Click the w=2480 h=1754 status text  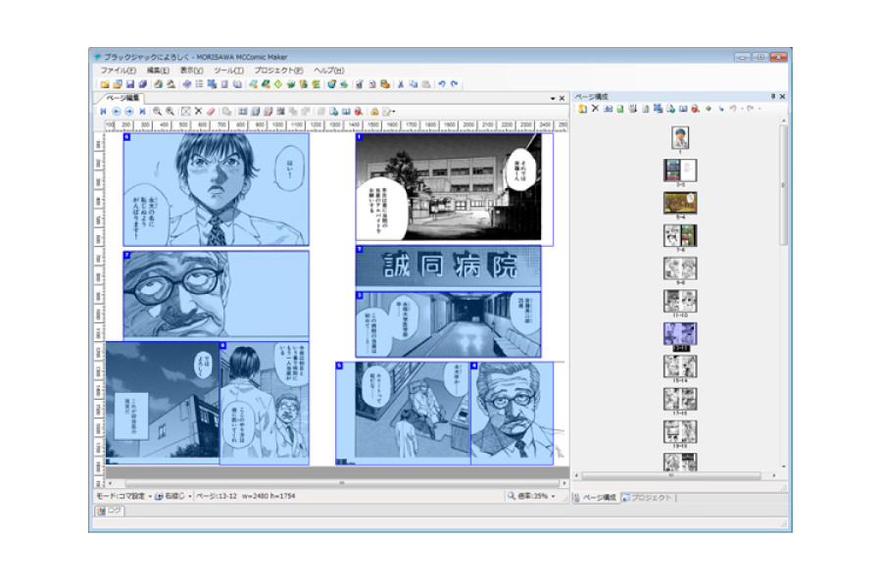coord(269,496)
